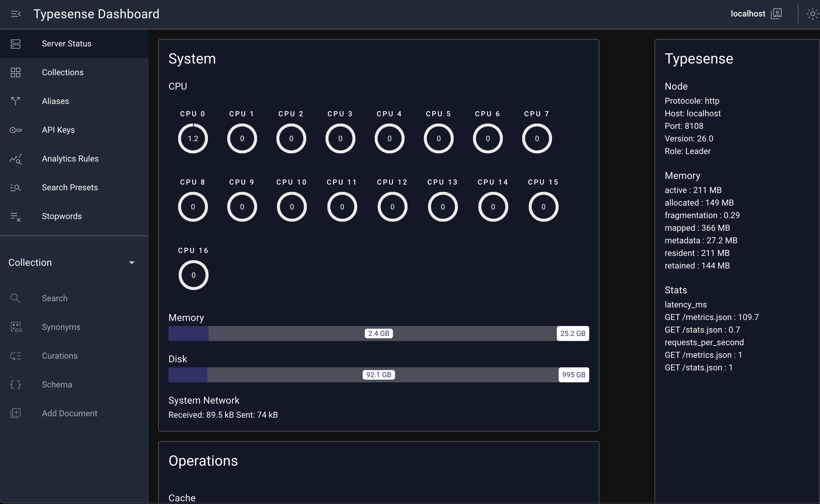Click the Search magnifier icon

pos(15,298)
